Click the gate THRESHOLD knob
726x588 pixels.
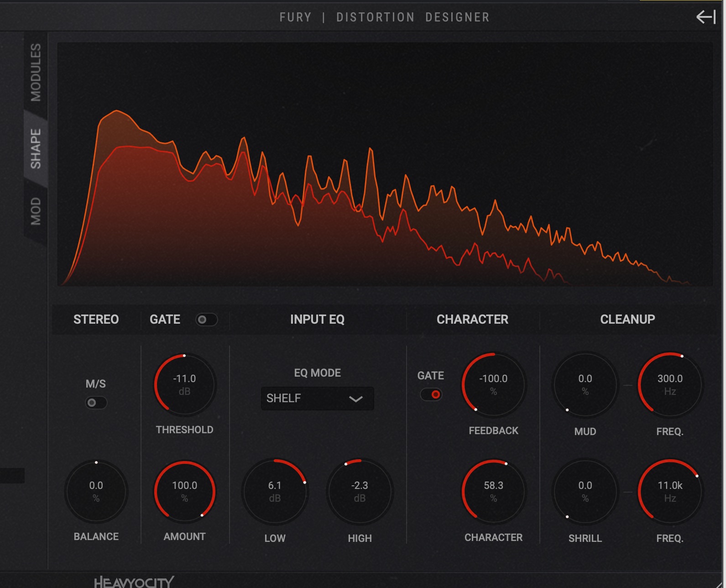(x=184, y=385)
